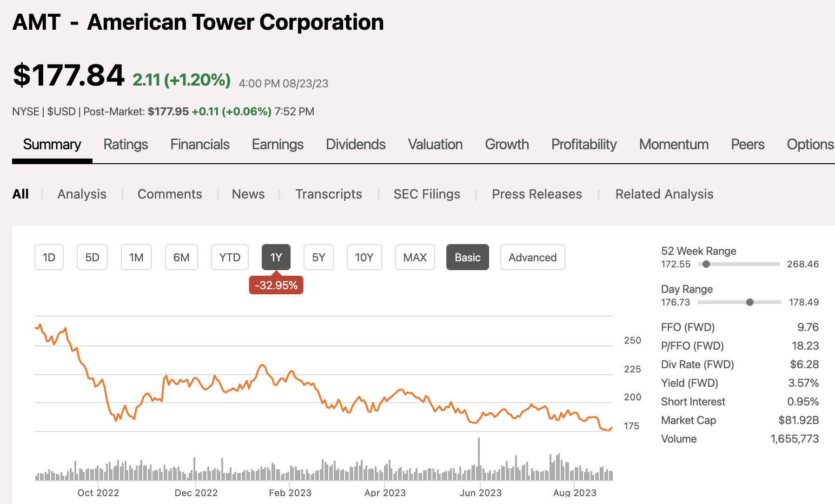Select the Valuation tab
Image resolution: width=835 pixels, height=504 pixels.
435,145
